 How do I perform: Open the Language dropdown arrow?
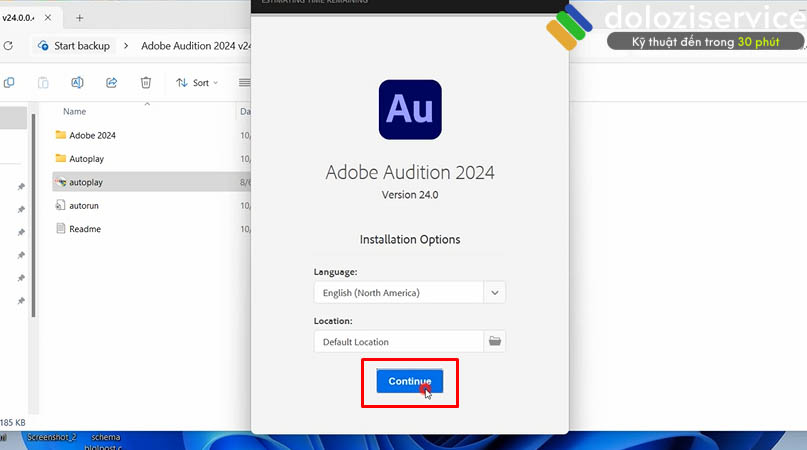(495, 292)
